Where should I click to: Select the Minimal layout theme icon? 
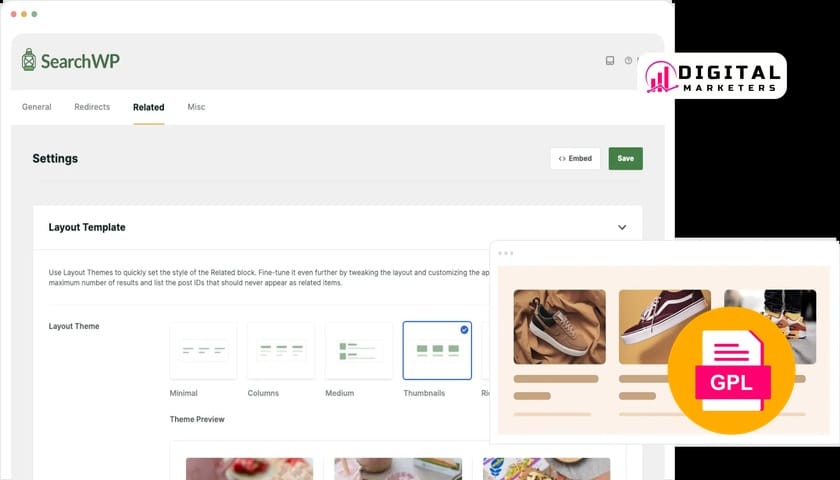[x=203, y=351]
